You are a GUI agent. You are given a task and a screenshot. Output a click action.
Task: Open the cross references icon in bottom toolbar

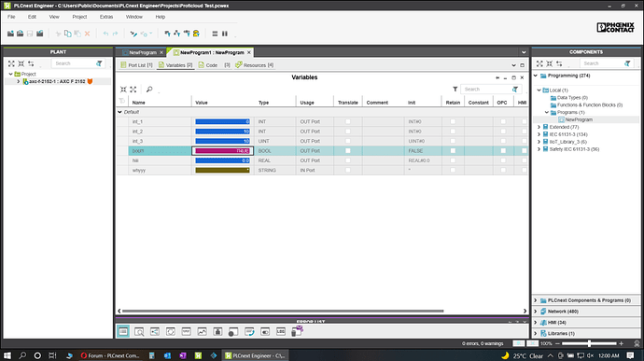click(x=155, y=331)
